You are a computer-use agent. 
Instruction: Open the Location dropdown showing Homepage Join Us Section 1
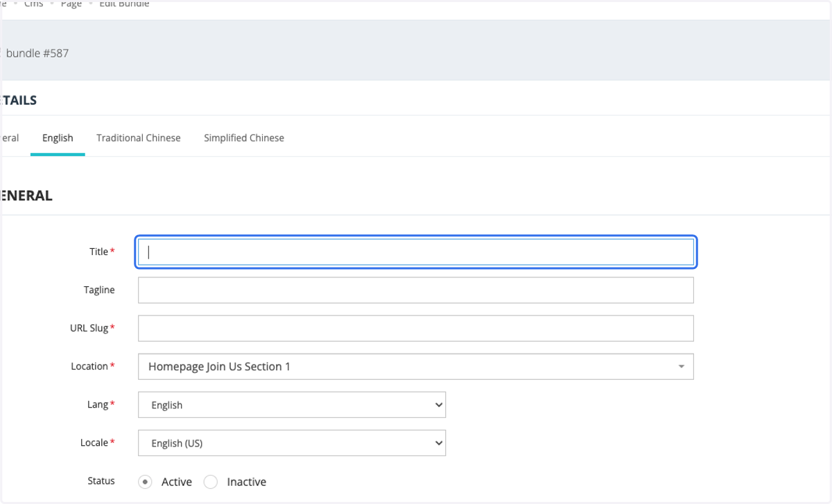pos(416,367)
